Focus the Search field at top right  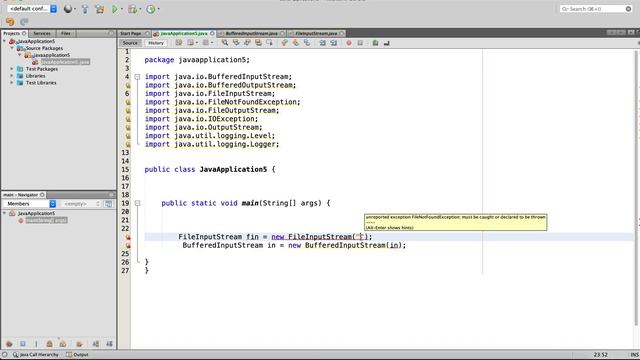(x=596, y=9)
